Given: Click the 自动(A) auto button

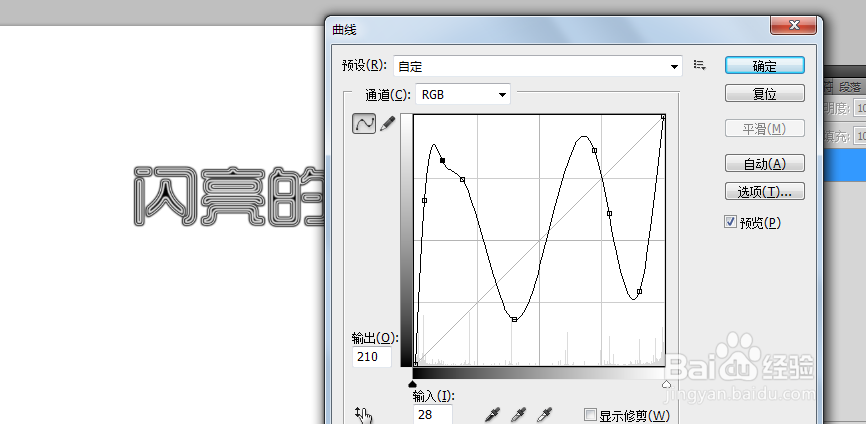Looking at the screenshot, I should coord(765,163).
